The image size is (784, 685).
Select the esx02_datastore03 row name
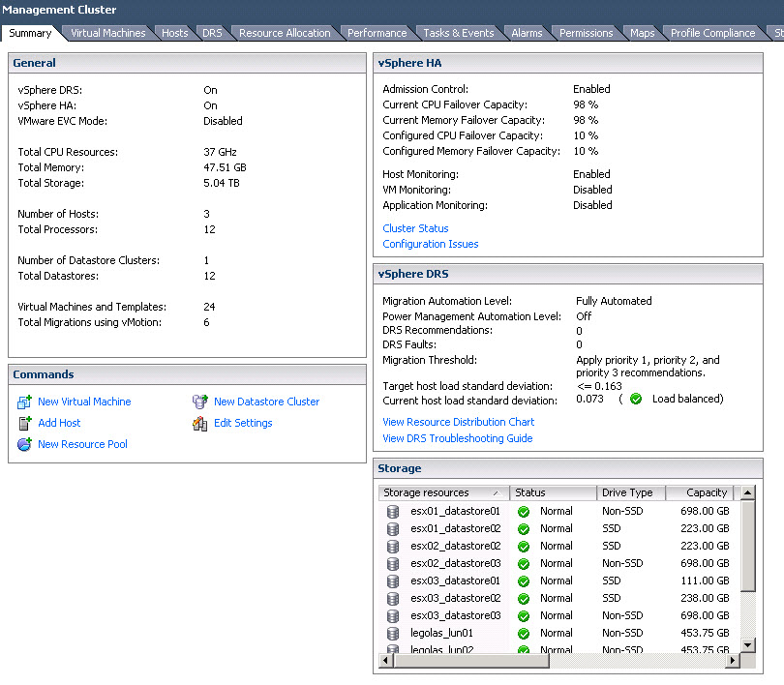point(455,564)
